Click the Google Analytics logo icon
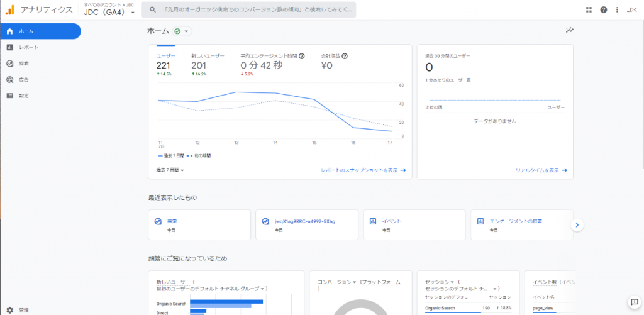The height and width of the screenshot is (315, 644). pyautogui.click(x=10, y=9)
